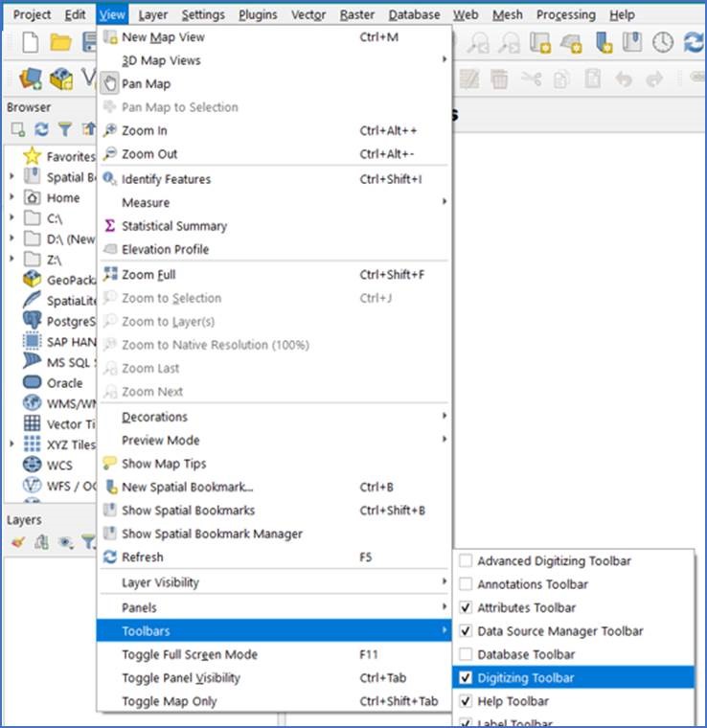Image resolution: width=707 pixels, height=728 pixels.
Task: Expand the C:\ drive tree node
Action: click(12, 217)
